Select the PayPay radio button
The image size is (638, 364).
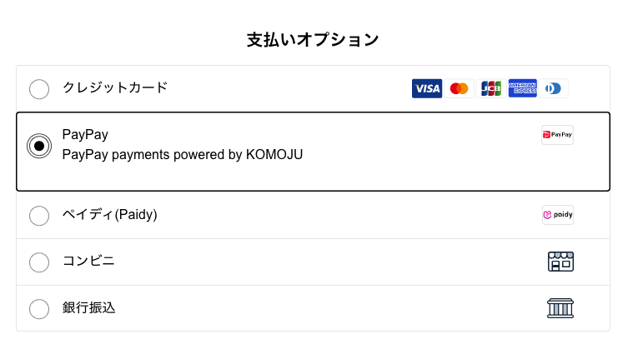point(39,146)
